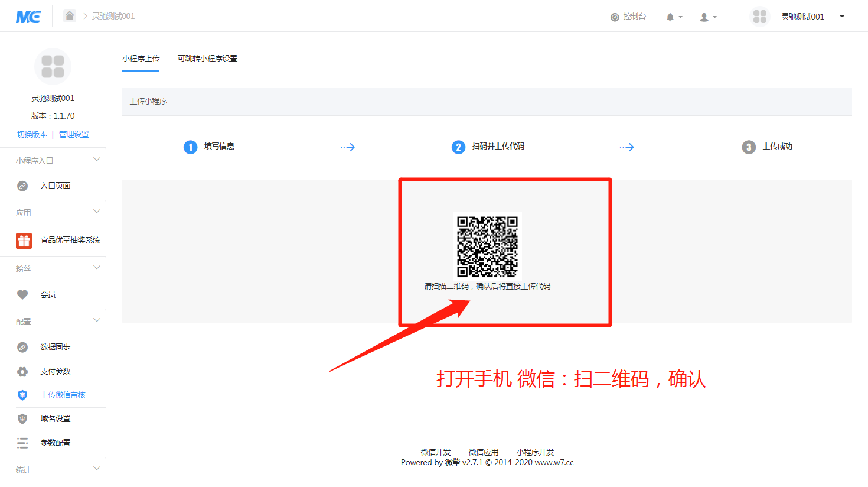Open 微信开发 footer link
Screen dimensions: 868x487
tap(436, 452)
